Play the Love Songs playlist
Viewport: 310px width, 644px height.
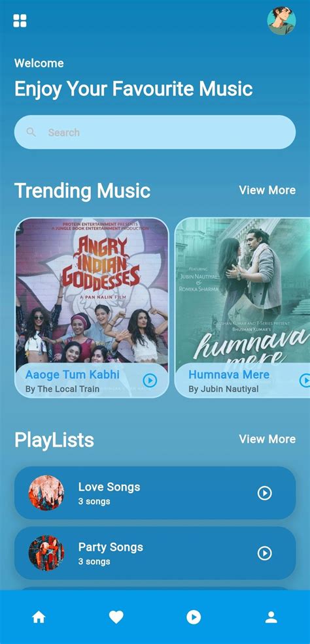264,493
